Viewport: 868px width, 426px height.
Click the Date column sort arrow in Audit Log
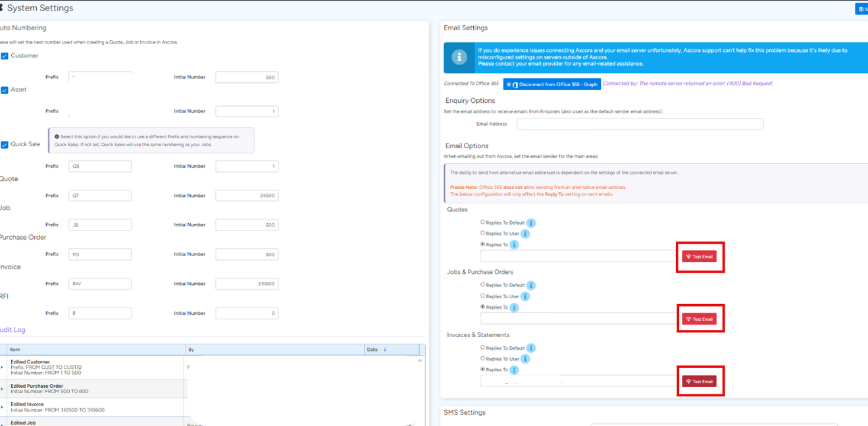point(385,350)
